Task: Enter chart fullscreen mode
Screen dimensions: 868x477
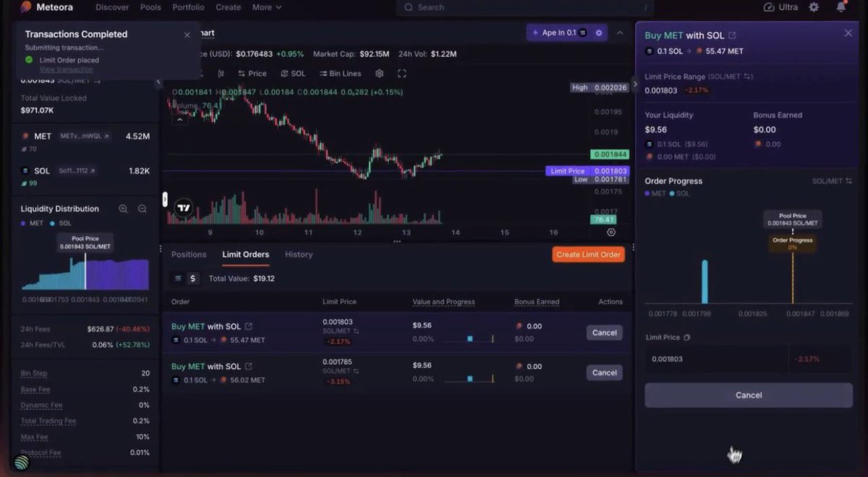Action: (402, 74)
